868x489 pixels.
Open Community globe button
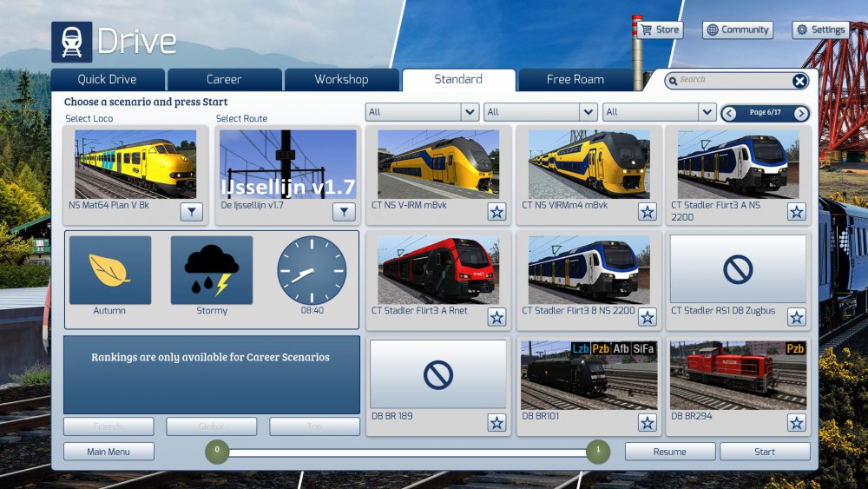pos(737,30)
